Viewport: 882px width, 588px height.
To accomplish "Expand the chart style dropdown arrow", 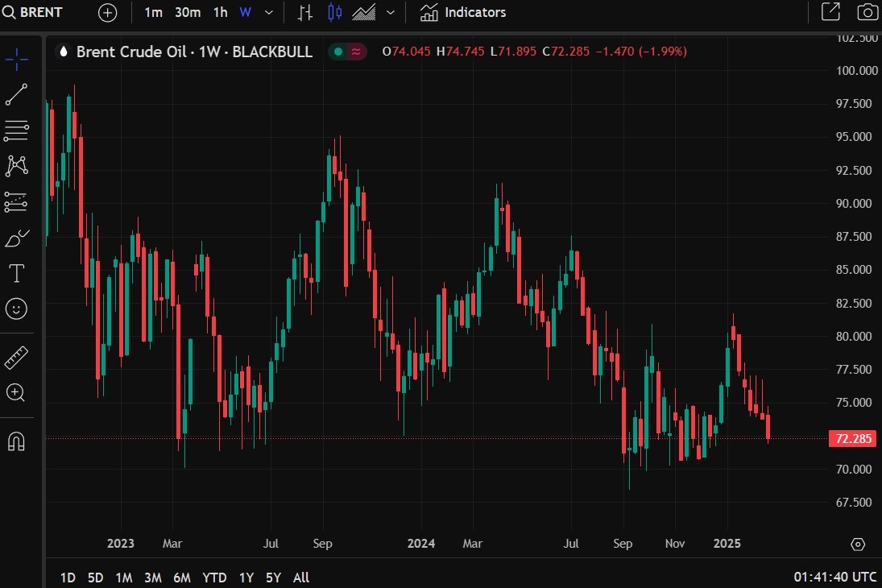I will (391, 12).
